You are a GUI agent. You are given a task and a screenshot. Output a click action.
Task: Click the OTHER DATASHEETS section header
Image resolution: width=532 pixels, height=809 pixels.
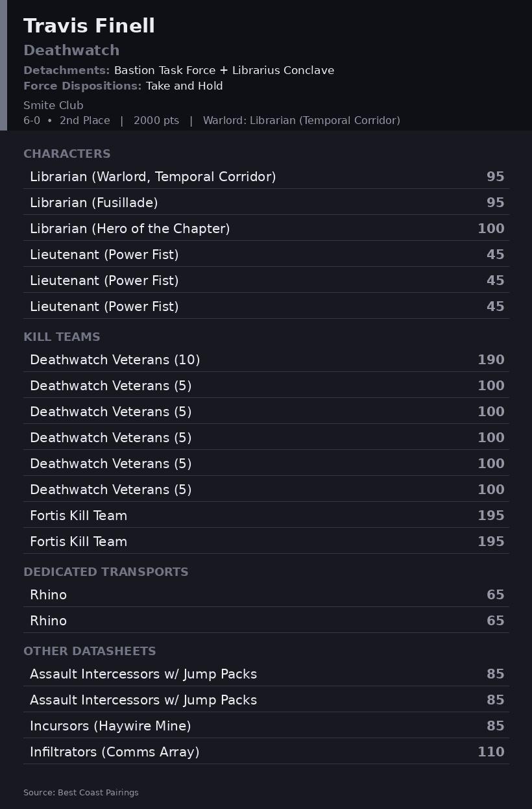[x=90, y=651]
